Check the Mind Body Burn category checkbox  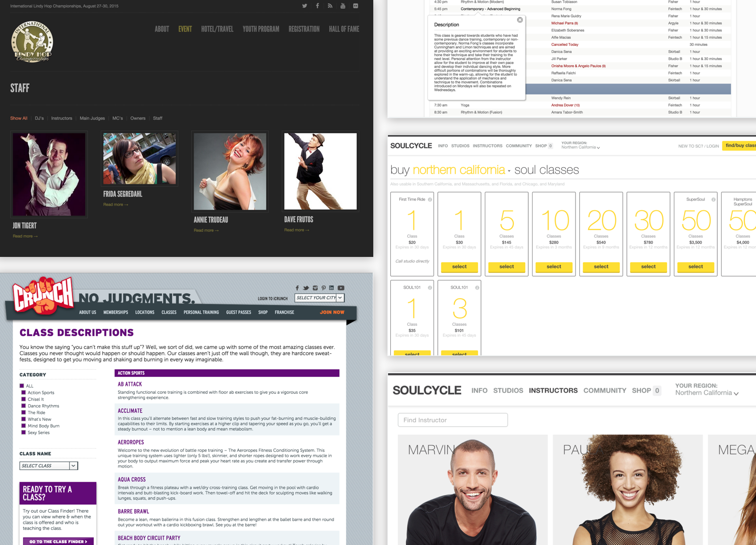[x=23, y=426]
